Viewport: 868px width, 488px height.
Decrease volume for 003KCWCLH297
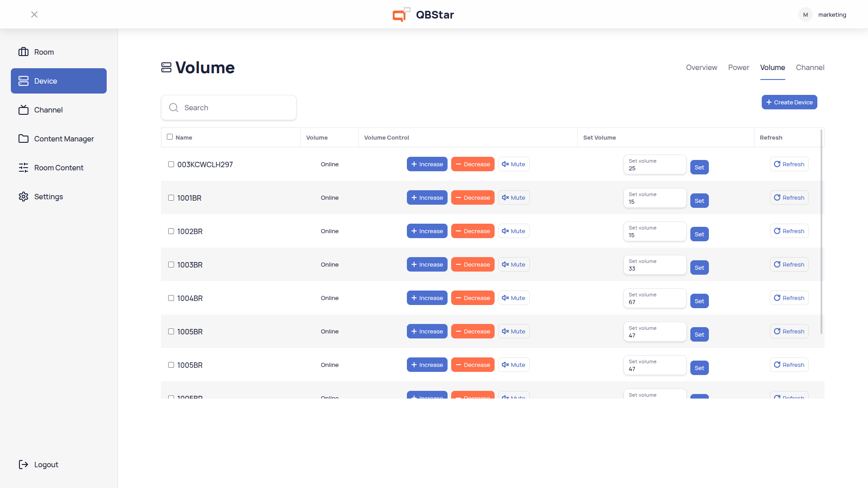pos(472,164)
